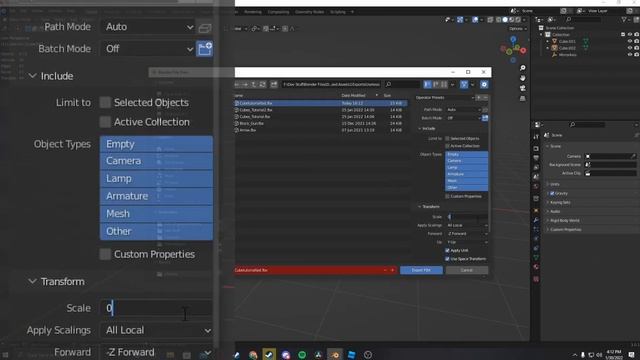The image size is (640, 360).
Task: Uncheck Use Space Transform in export dialog
Action: [x=447, y=259]
